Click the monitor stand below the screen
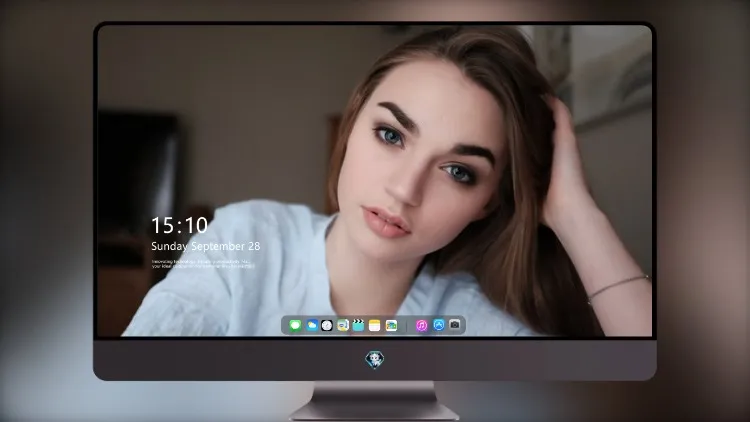The height and width of the screenshot is (422, 750). pos(375,401)
